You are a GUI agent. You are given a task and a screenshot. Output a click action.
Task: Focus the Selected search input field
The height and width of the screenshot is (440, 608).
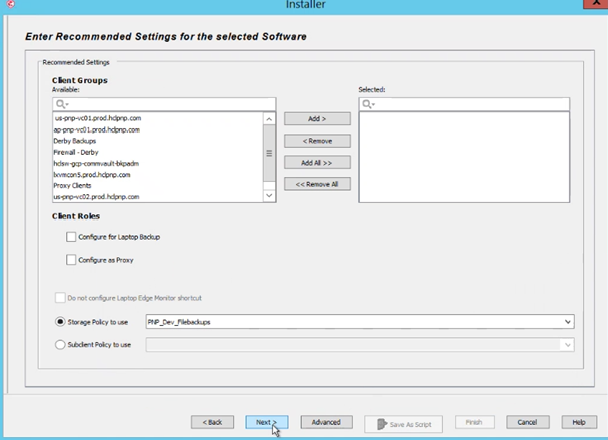tap(464, 104)
